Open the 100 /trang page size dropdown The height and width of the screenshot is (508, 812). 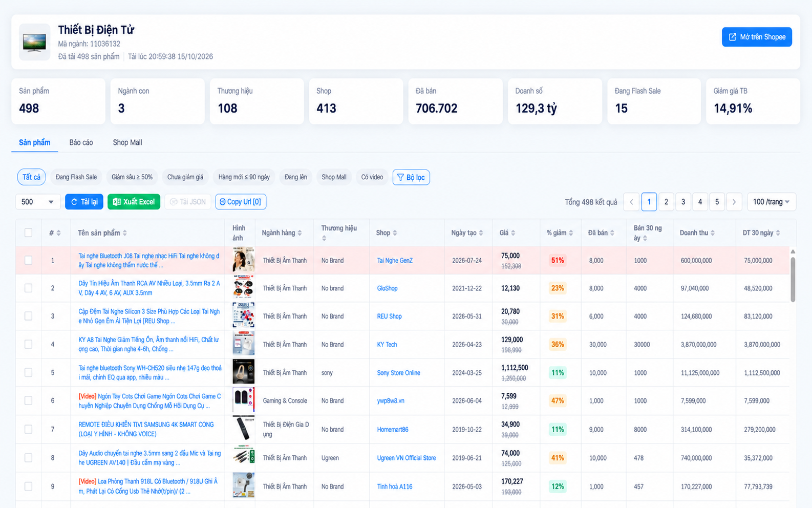[x=772, y=202]
